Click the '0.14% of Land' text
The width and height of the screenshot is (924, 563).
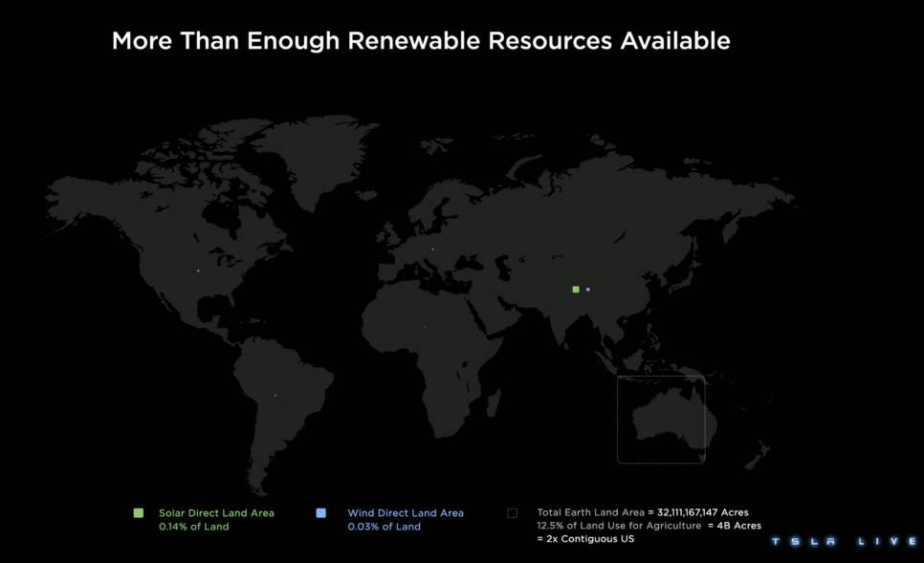(194, 527)
